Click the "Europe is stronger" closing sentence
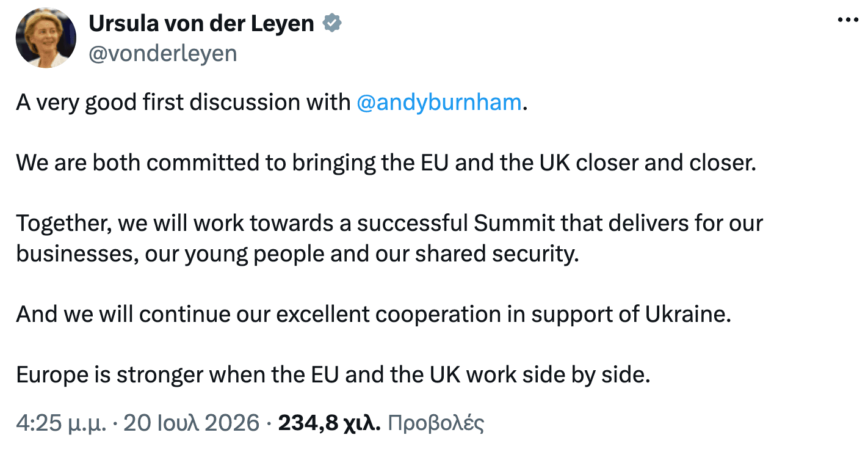The width and height of the screenshot is (868, 449). (333, 375)
